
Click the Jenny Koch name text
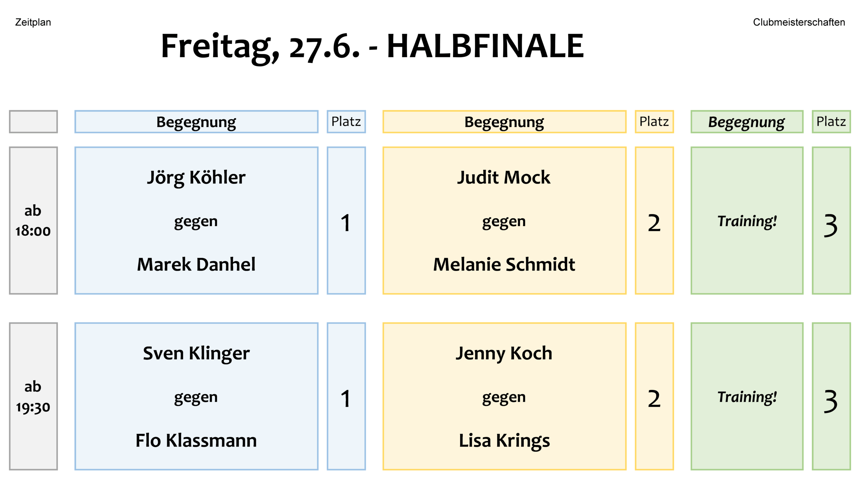point(504,354)
